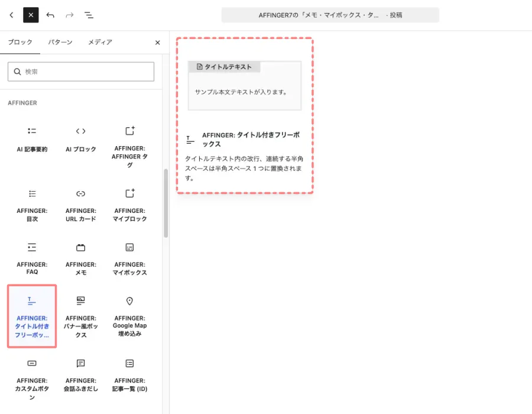Insert the AFFINGER タグ block
The width and height of the screenshot is (532, 414).
(x=129, y=147)
